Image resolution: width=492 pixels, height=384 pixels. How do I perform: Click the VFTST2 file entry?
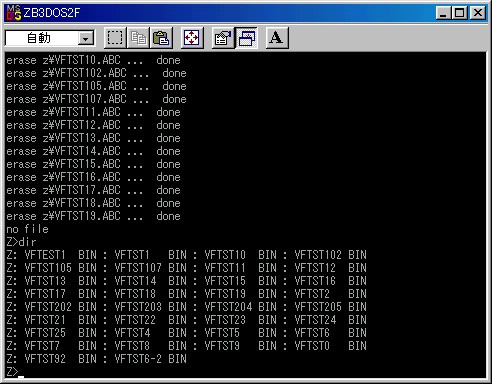pyautogui.click(x=312, y=294)
